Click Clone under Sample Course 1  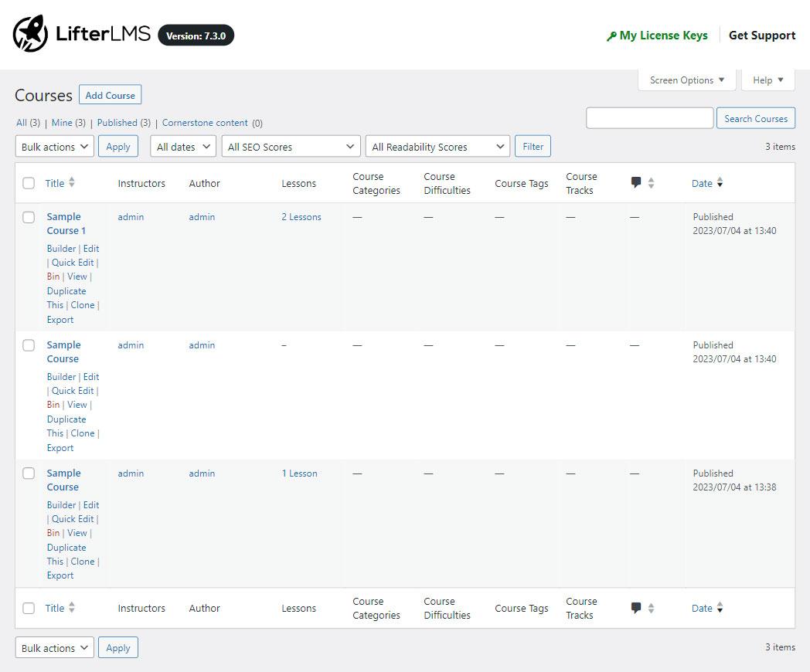pos(83,305)
